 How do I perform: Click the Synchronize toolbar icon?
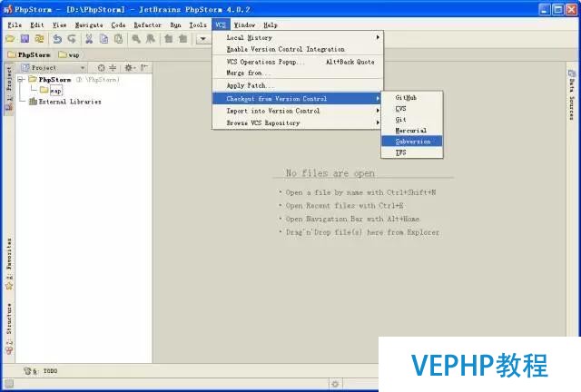[x=39, y=38]
